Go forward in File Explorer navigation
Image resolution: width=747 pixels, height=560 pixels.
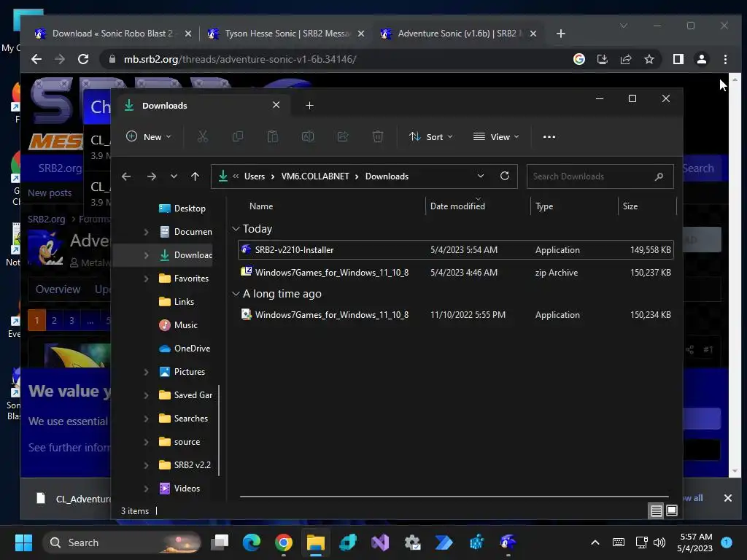click(152, 176)
